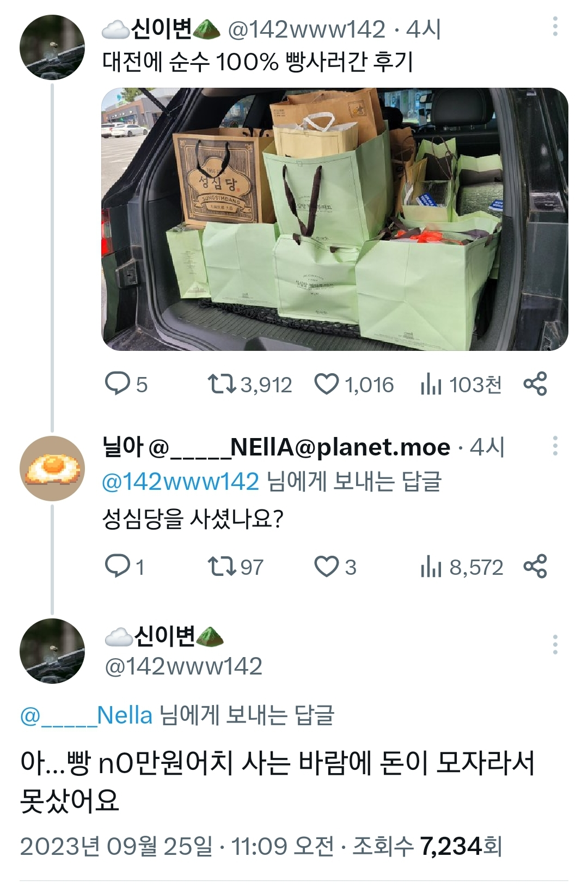
Task: Share the bread shopping trunk tweet
Action: click(535, 384)
